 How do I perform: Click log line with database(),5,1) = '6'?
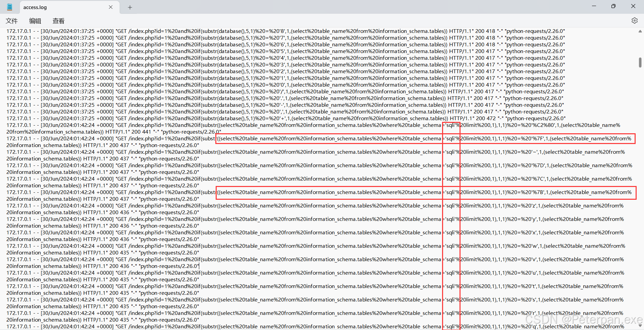[x=286, y=45]
